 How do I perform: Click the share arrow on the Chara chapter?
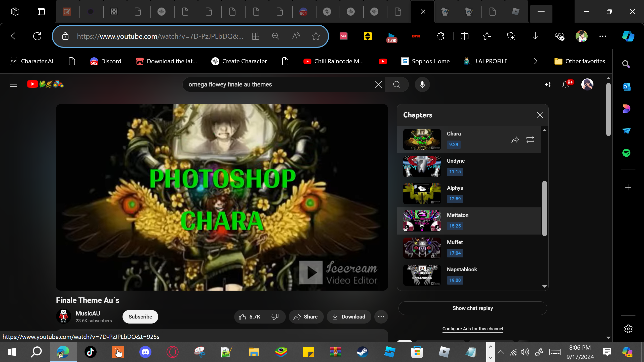point(515,140)
